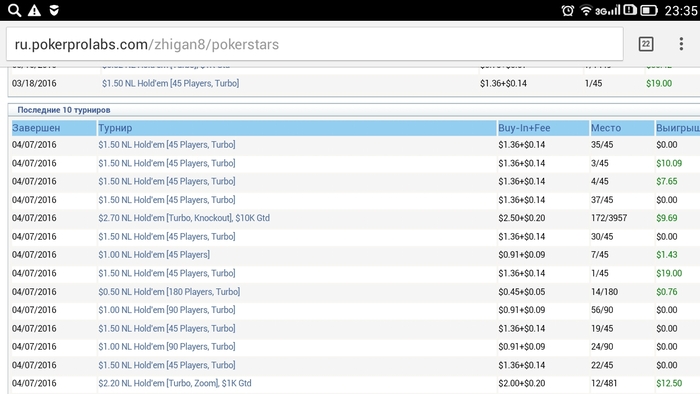The height and width of the screenshot is (394, 700).
Task: Select the 14/180 place cell
Action: pos(604,292)
